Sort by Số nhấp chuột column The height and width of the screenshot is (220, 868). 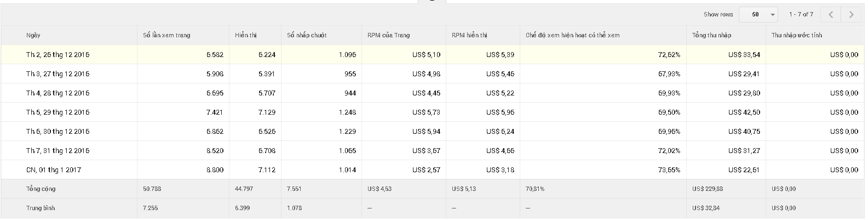coord(307,35)
